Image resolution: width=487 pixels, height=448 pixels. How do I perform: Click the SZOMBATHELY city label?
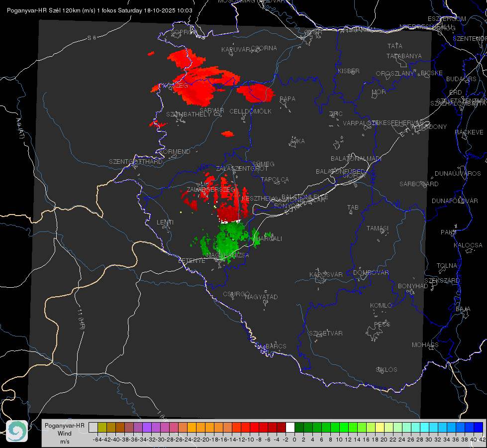189,114
